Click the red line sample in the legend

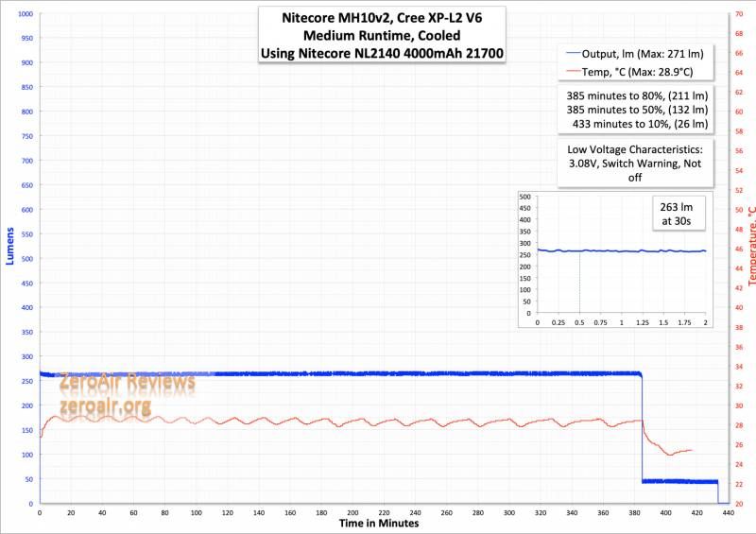click(574, 71)
